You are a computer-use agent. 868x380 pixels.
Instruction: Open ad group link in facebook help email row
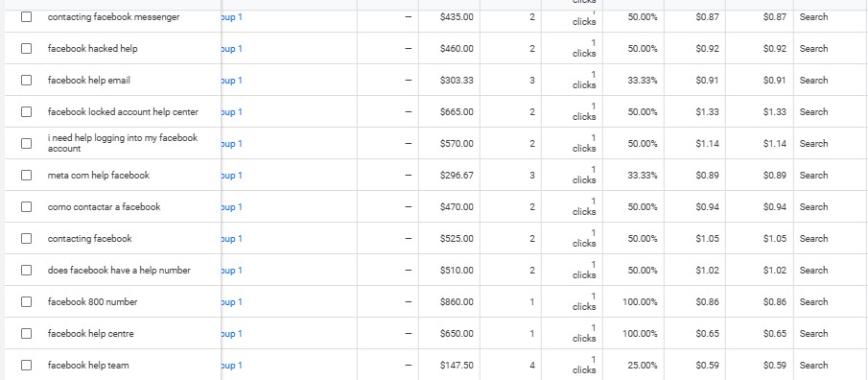[232, 81]
